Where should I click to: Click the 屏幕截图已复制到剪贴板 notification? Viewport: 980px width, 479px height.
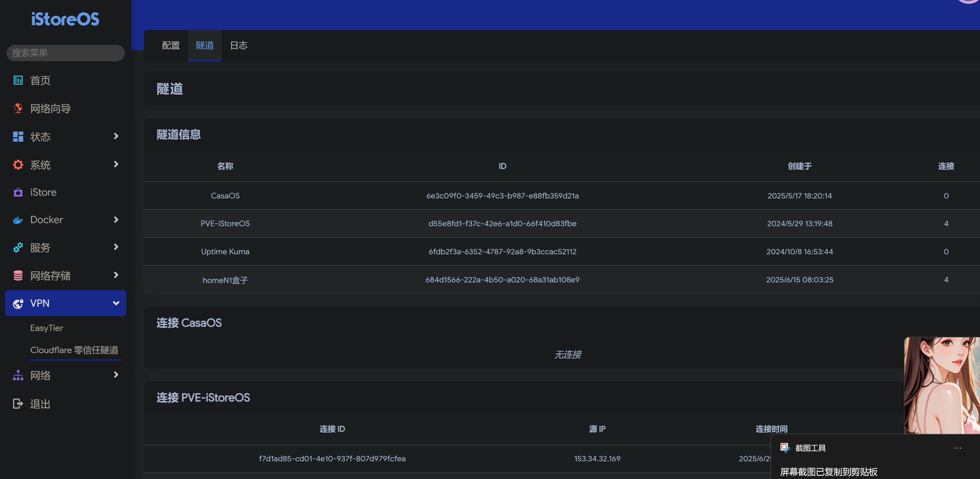point(828,472)
